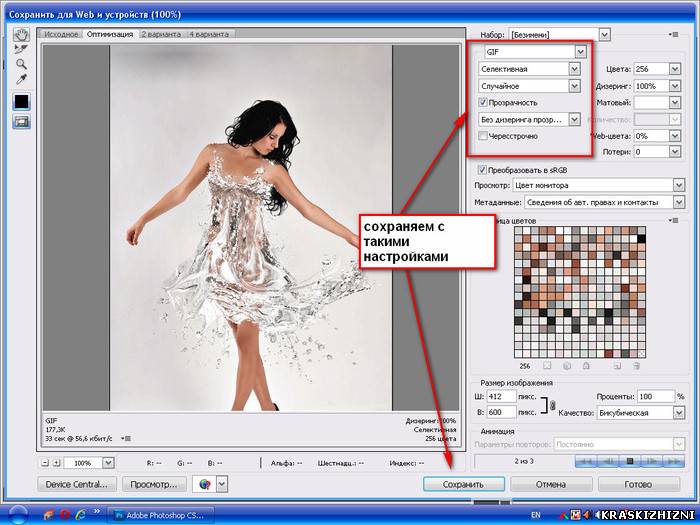Image resolution: width=700 pixels, height=525 pixels.
Task: Switch to the Исходное tab
Action: 61,34
